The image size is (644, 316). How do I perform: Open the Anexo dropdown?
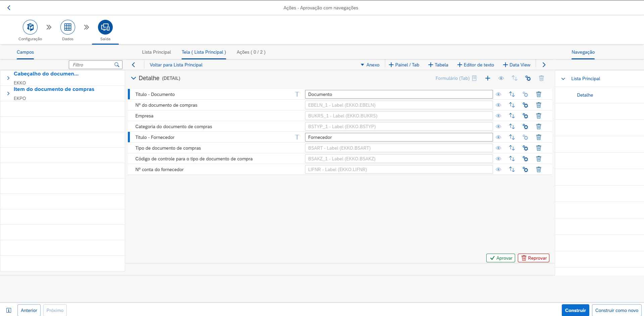point(370,65)
